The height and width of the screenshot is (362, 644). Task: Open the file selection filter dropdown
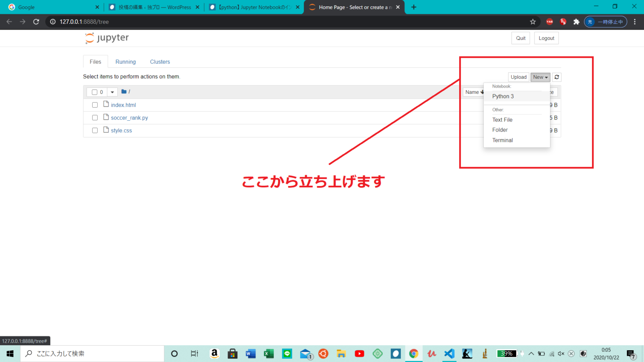pos(112,92)
